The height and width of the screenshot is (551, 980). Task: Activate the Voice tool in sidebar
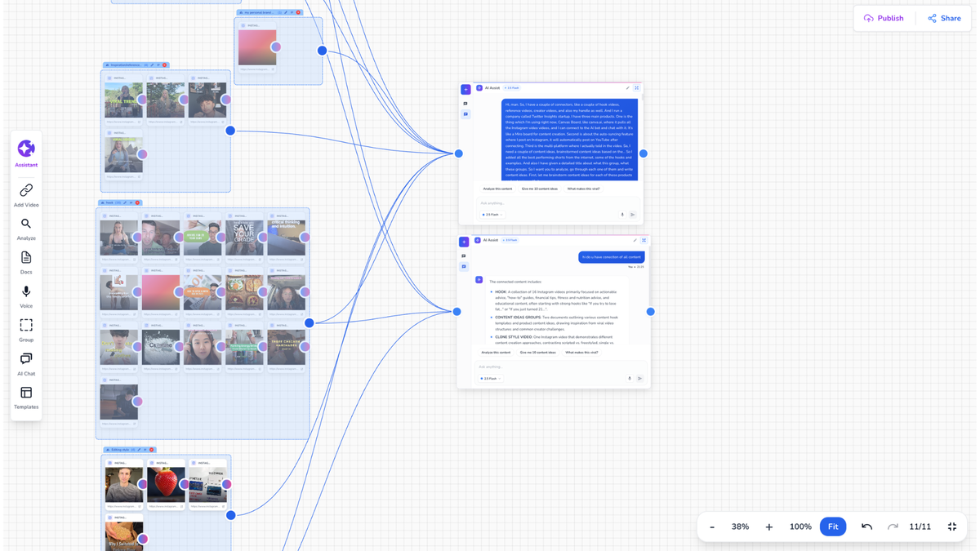(26, 296)
